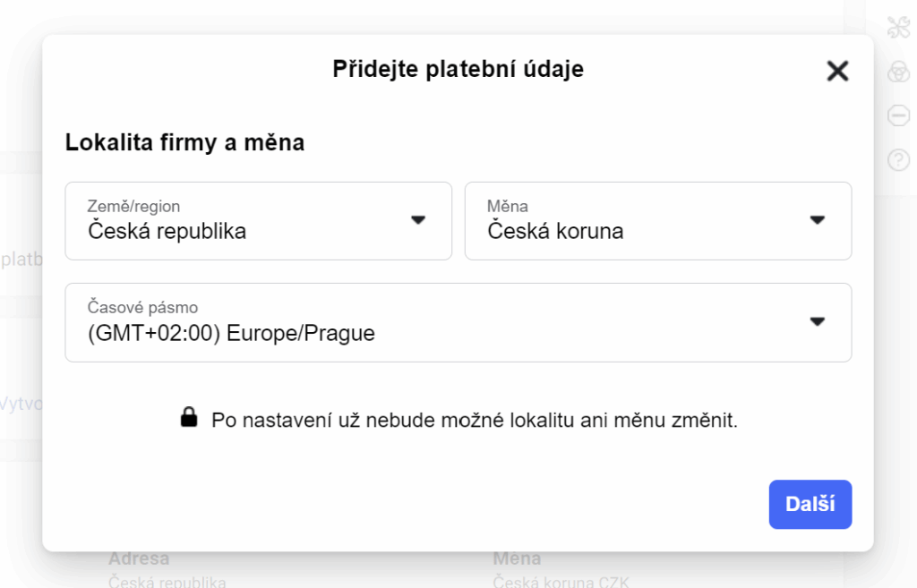Open the Časové pásmo timezone selector
Image resolution: width=917 pixels, height=588 pixels.
458,322
